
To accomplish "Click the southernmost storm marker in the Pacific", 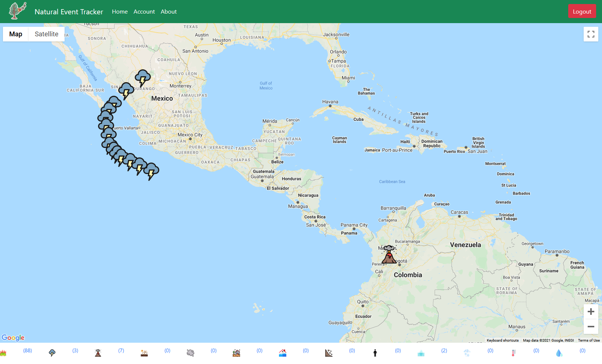I will (x=151, y=171).
